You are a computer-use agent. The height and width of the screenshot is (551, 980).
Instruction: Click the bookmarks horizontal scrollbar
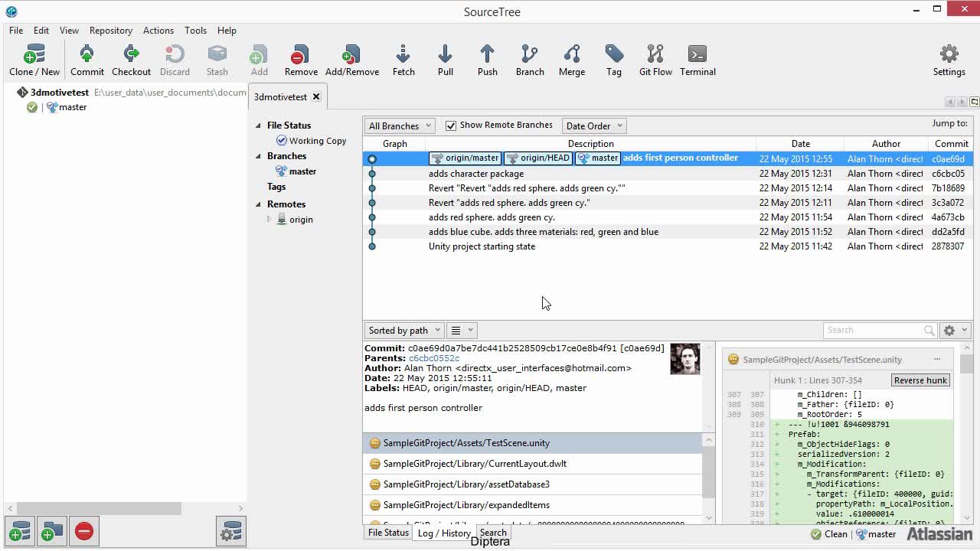click(x=99, y=508)
